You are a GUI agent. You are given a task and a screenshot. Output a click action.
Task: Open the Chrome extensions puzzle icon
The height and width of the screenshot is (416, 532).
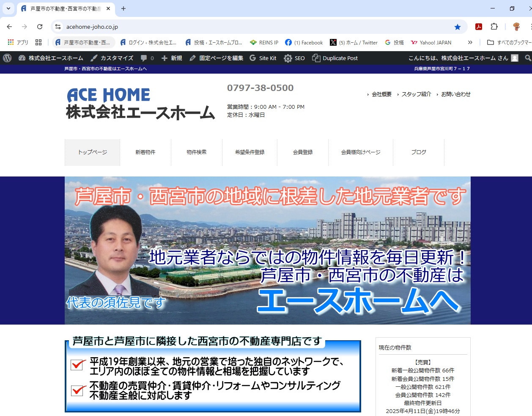click(x=494, y=27)
